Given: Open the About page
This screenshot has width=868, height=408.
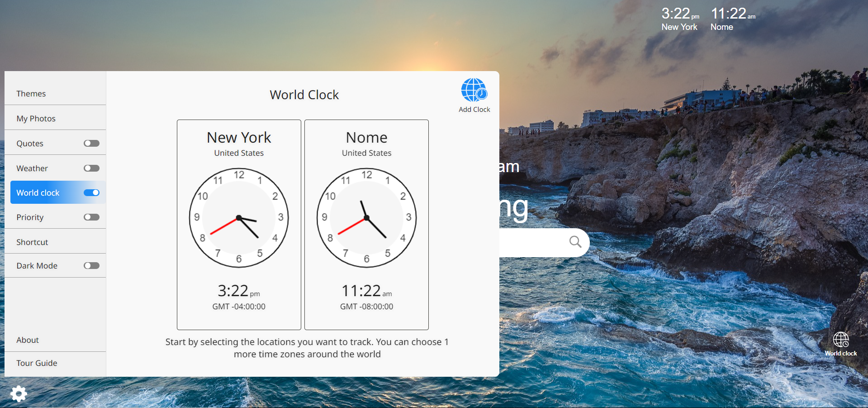Looking at the screenshot, I should (27, 340).
